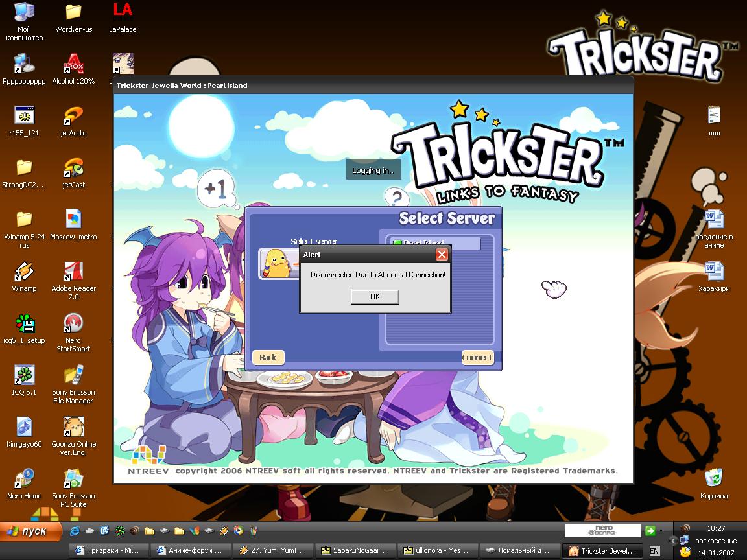Launch Windows Media Player from quick launch
This screenshot has width=747, height=560.
(x=238, y=530)
